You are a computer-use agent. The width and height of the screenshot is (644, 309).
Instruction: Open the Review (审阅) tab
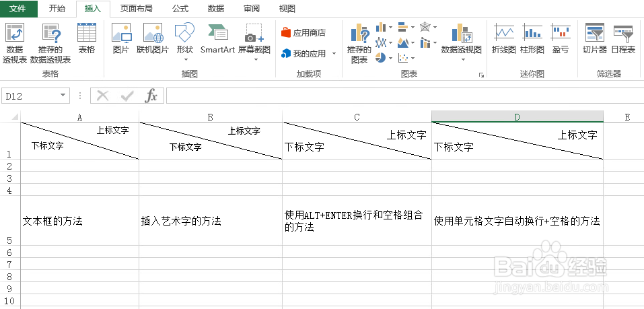[252, 9]
